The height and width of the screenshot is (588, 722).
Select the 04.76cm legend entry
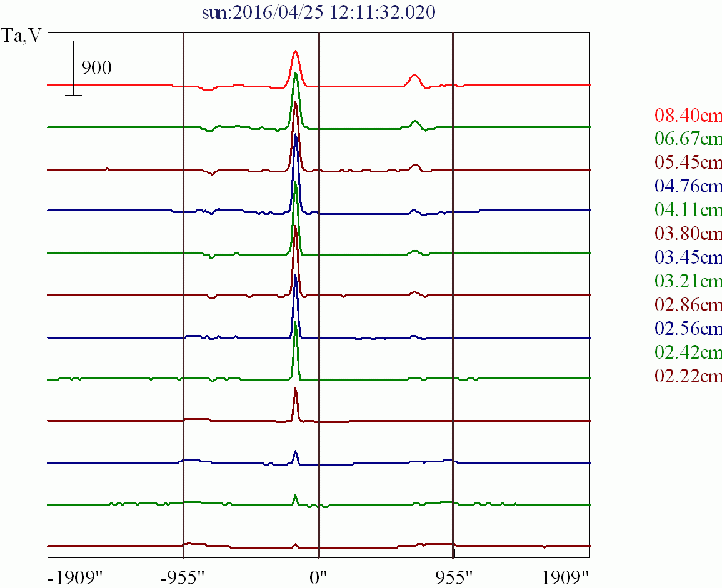[x=688, y=186]
